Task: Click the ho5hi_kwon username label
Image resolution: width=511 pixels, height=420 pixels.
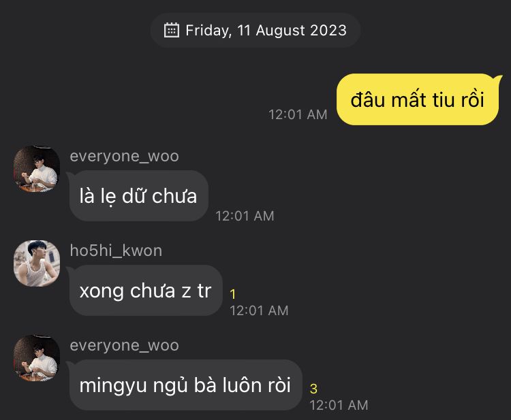Action: click(x=116, y=251)
